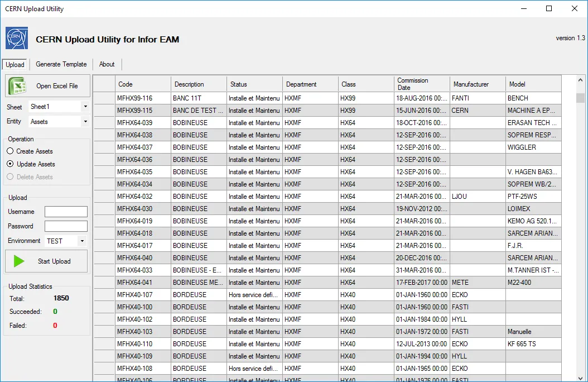Click the model cell M22-400
This screenshot has height=382, width=588.
(x=534, y=282)
